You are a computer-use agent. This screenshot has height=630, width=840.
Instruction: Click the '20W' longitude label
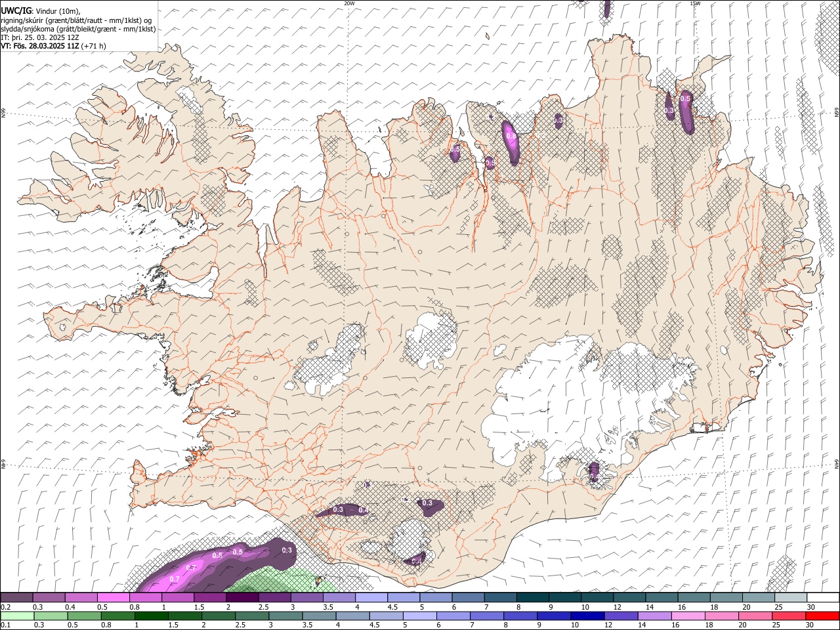pyautogui.click(x=349, y=3)
